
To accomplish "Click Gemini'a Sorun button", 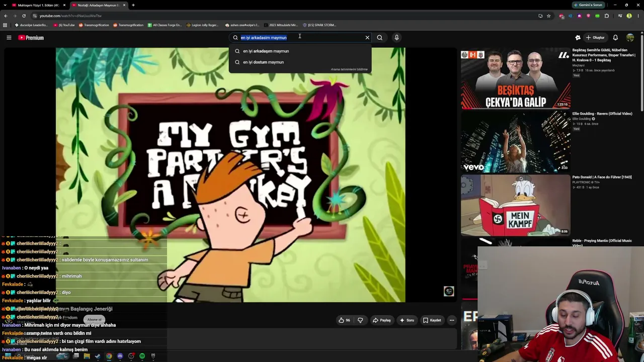I will pos(588,5).
